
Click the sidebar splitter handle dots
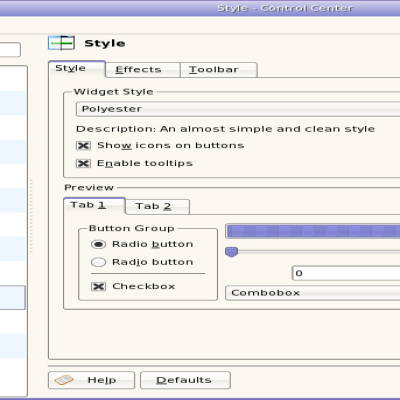click(31, 216)
